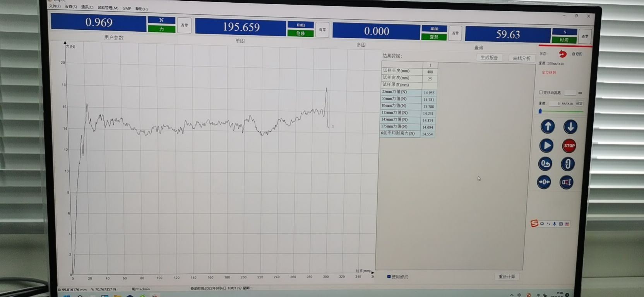Click the 生成报告 generate report button
The image size is (644, 297).
pos(489,58)
